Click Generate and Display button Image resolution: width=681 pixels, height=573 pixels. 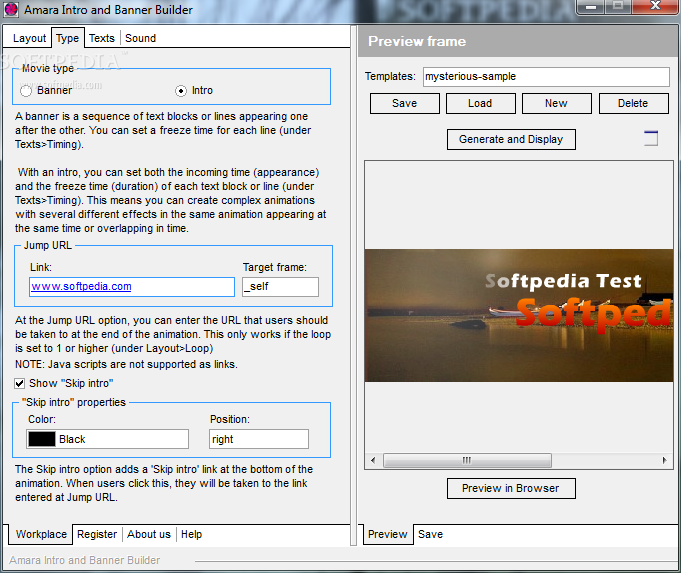coord(511,139)
